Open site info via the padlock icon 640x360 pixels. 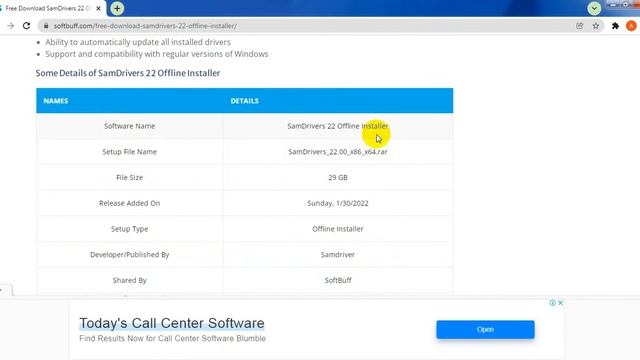coord(46,26)
